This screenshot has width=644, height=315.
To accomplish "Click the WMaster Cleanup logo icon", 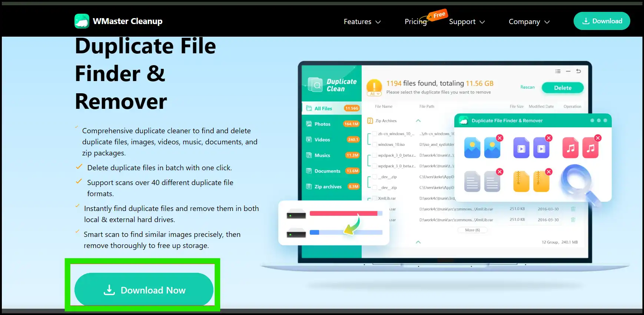I will coord(82,21).
